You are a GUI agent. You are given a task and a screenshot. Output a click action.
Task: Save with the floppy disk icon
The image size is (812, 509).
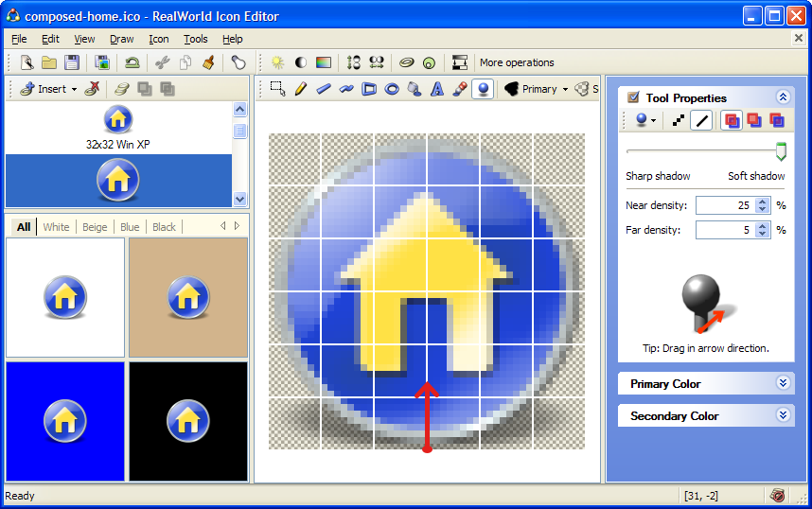click(72, 62)
